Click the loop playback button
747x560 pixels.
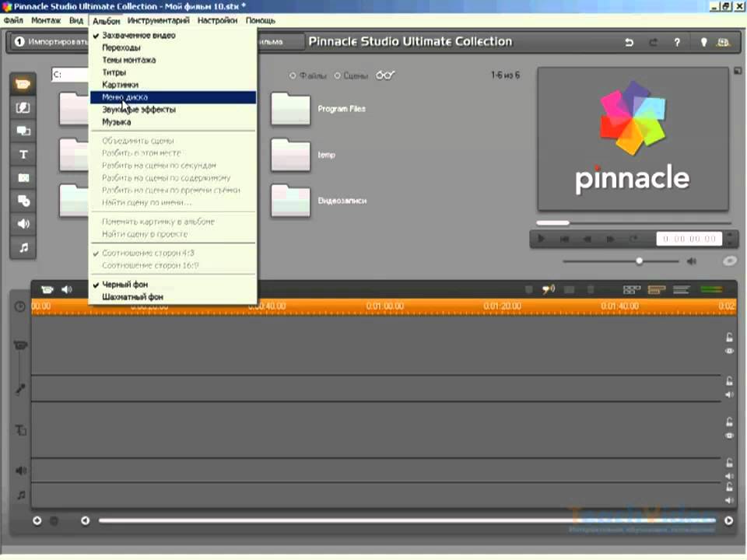tap(633, 239)
